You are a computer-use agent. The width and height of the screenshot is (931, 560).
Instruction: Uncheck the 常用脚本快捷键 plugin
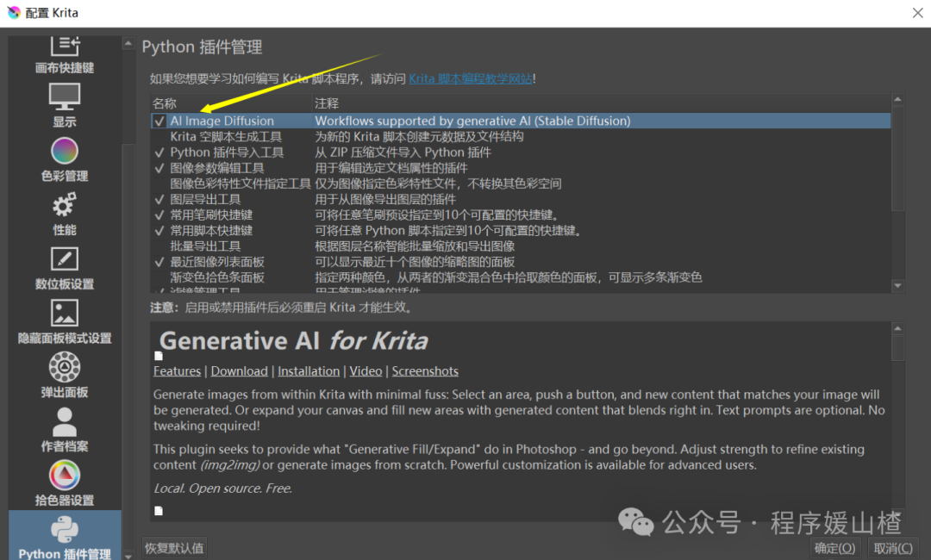click(x=159, y=231)
